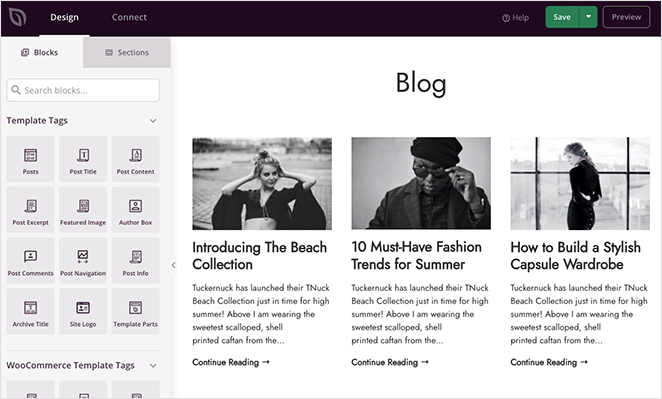
Task: Click the Introducing The Beach Collection title
Action: click(x=260, y=255)
